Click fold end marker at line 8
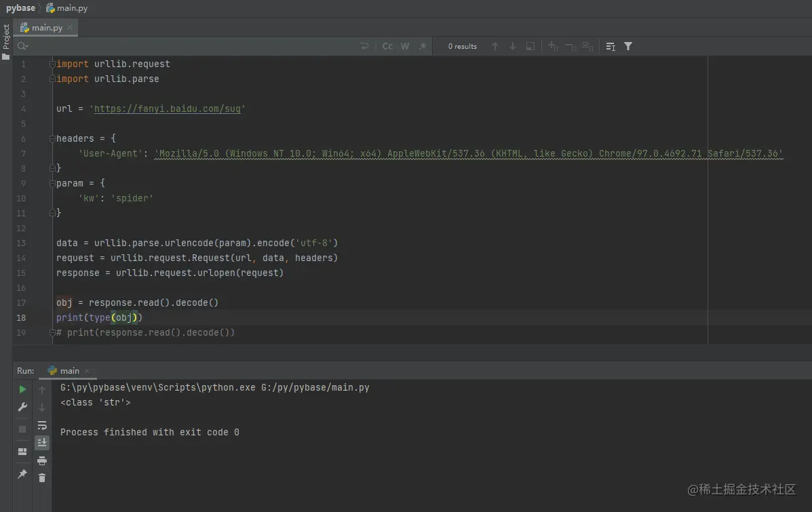Viewport: 812px width, 512px height. click(x=52, y=168)
